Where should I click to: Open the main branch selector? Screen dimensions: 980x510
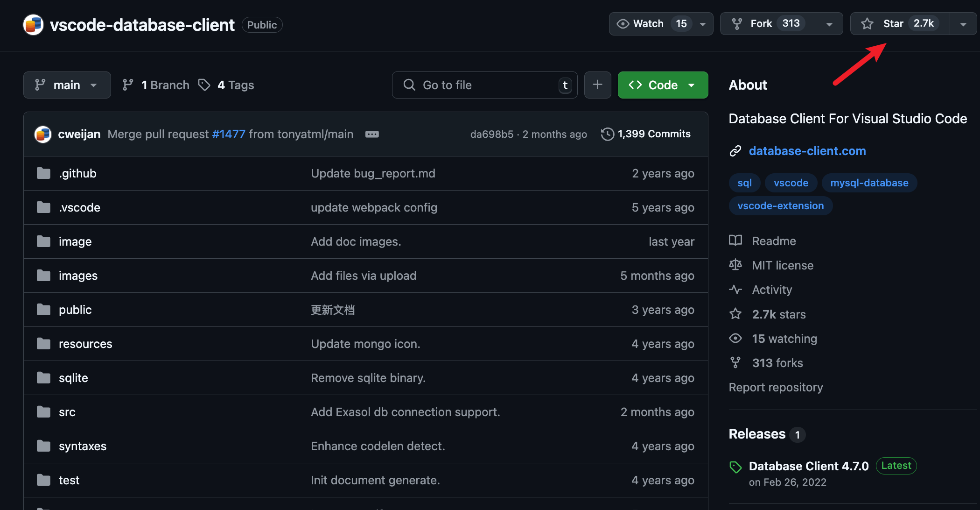tap(67, 85)
